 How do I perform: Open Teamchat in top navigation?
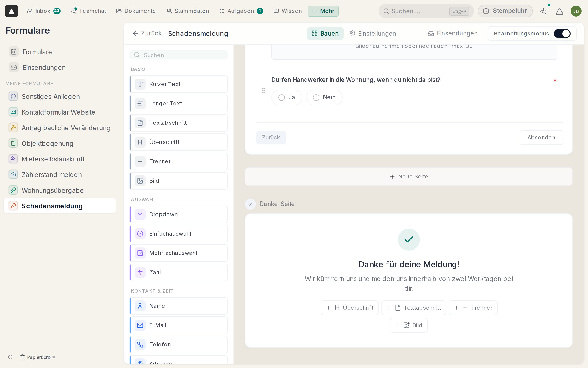(x=88, y=11)
